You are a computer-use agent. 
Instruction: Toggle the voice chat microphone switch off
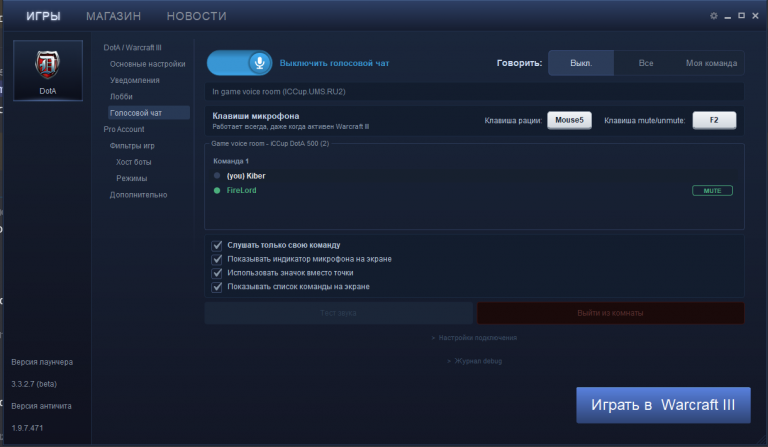click(240, 63)
